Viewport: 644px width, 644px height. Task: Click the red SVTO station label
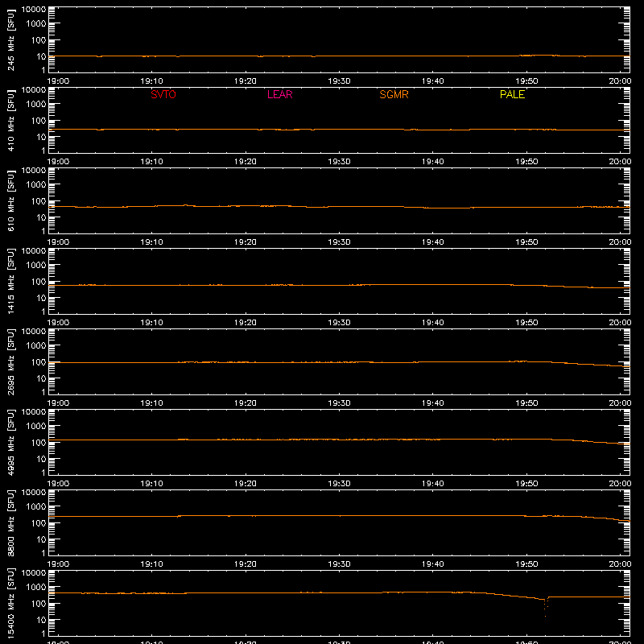163,94
